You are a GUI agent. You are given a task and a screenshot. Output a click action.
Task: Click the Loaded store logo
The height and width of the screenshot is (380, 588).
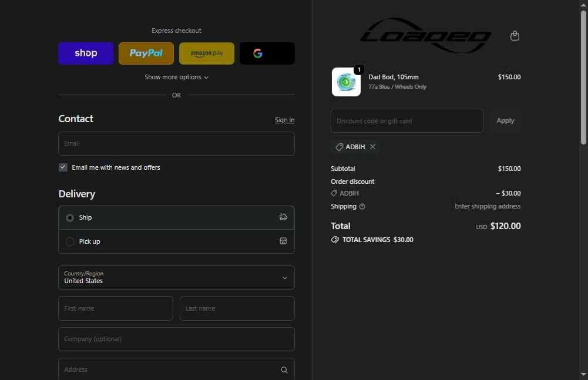coord(426,36)
